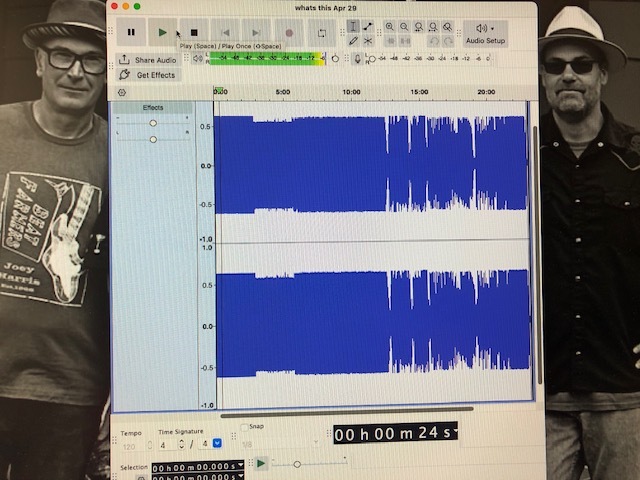The height and width of the screenshot is (480, 640).
Task: Open the selection start time format dropdown
Action: (x=241, y=464)
